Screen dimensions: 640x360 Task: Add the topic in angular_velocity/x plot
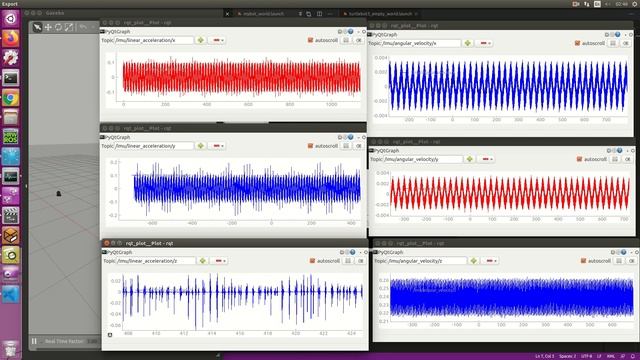click(468, 43)
